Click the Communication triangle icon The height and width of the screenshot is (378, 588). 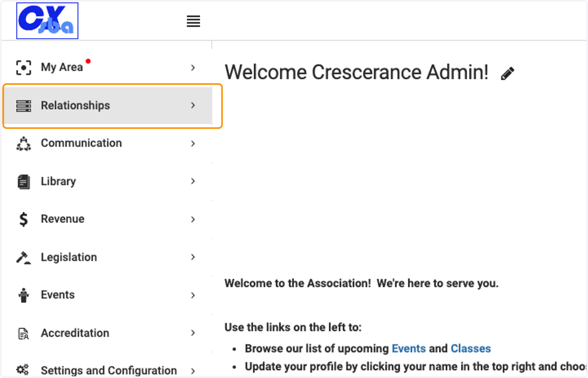pos(24,143)
